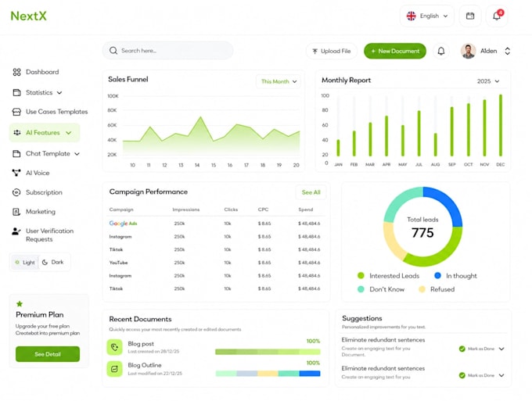Image resolution: width=532 pixels, height=401 pixels.
Task: Click the Blog Outline multicolor progress bar
Action: (x=268, y=374)
